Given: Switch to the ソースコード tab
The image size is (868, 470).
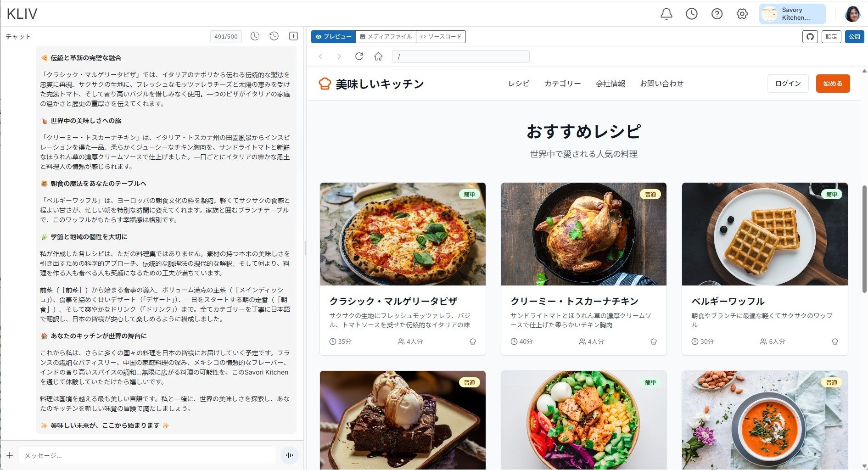Looking at the screenshot, I should coord(441,37).
